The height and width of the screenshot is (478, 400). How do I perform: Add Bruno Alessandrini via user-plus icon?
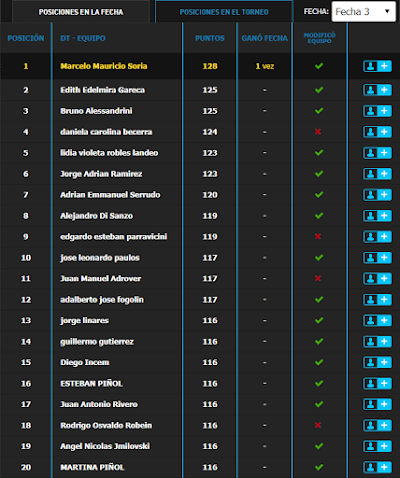point(377,111)
